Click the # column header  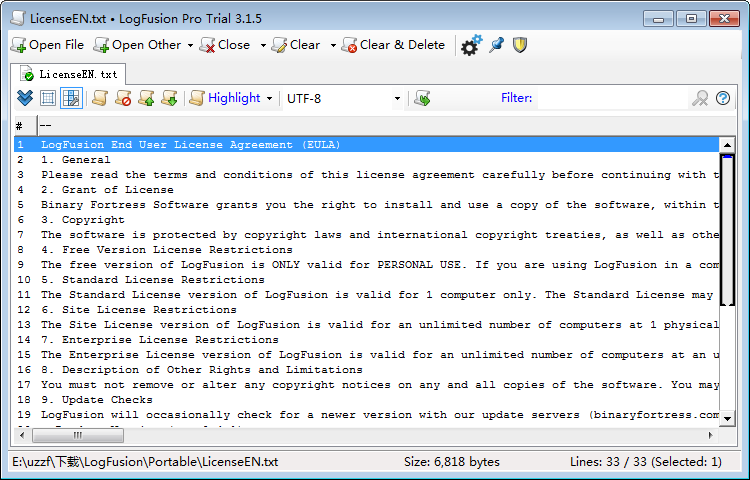[25, 126]
